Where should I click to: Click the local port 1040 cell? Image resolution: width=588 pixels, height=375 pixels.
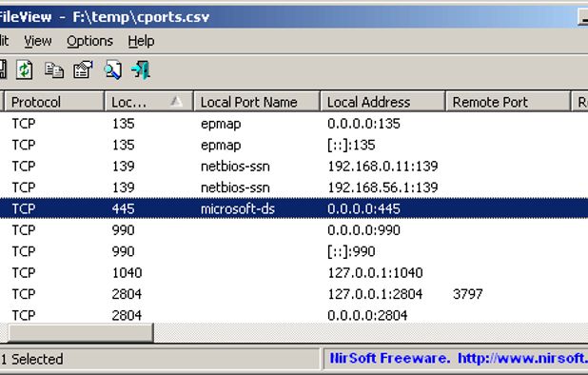pos(127,273)
